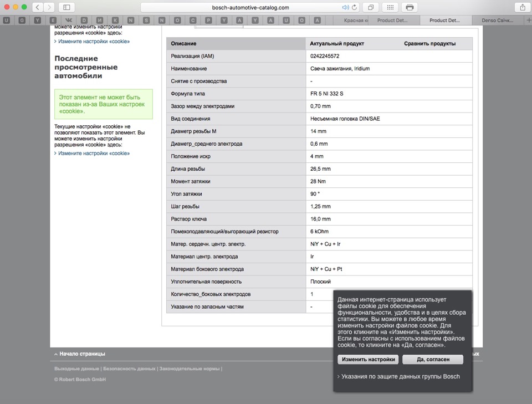The image size is (532, 404).
Task: Open the pinned tab labeled E
Action: (53, 21)
